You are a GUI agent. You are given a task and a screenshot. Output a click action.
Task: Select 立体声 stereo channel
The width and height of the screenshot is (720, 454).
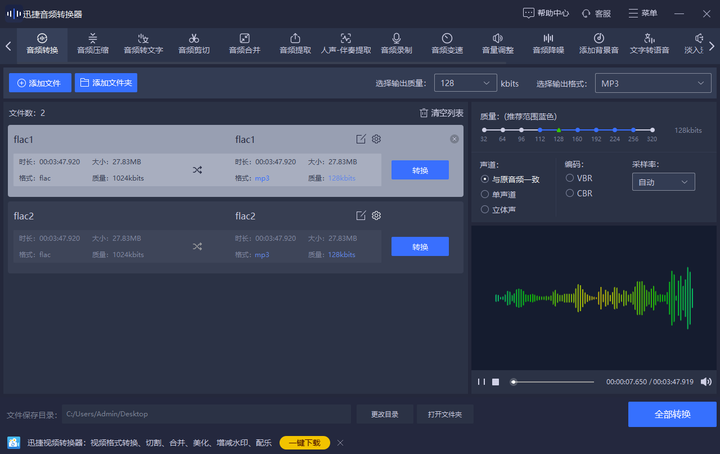(498, 210)
